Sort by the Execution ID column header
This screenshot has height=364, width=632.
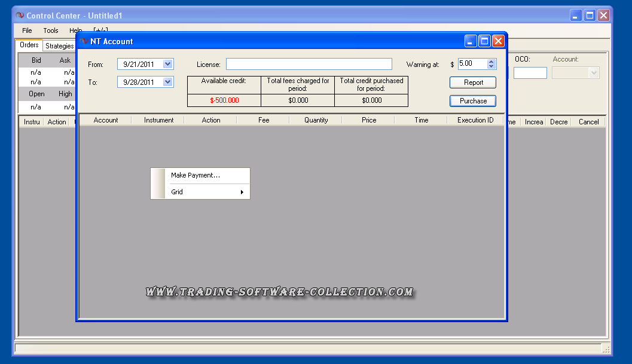[x=475, y=120]
